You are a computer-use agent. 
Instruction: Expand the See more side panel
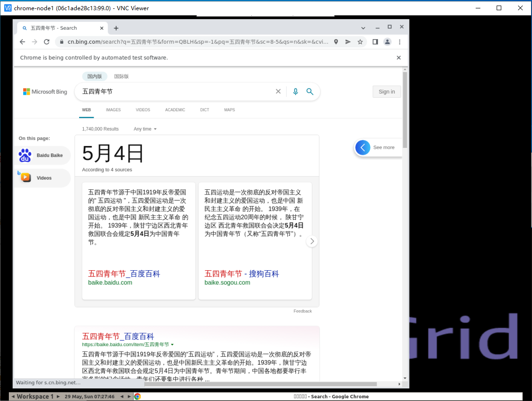pyautogui.click(x=363, y=147)
